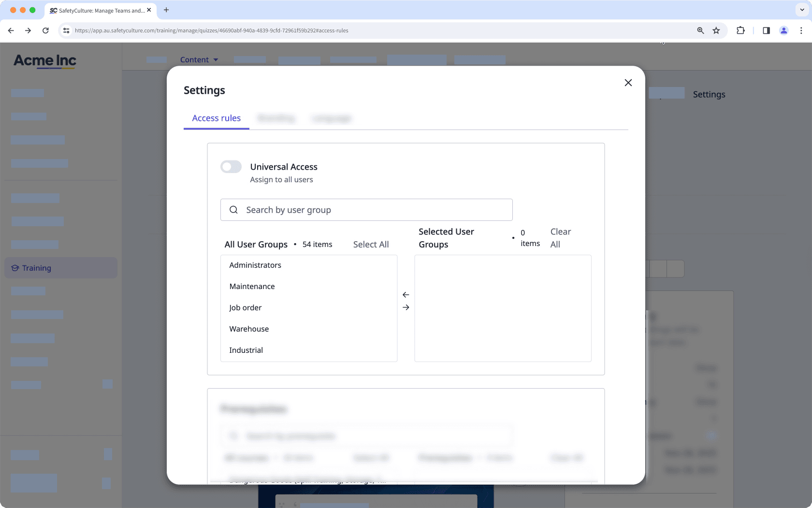Open the browser extensions puzzle icon
Image resolution: width=812 pixels, height=508 pixels.
(740, 30)
